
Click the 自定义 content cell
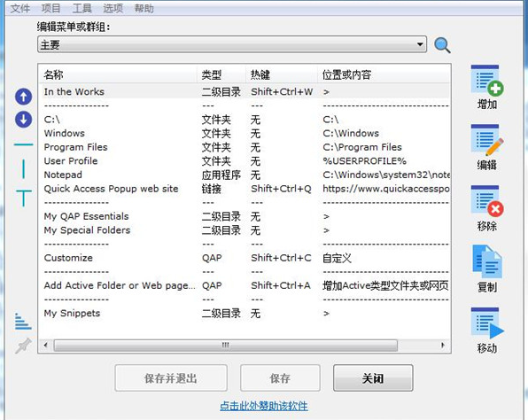[337, 258]
